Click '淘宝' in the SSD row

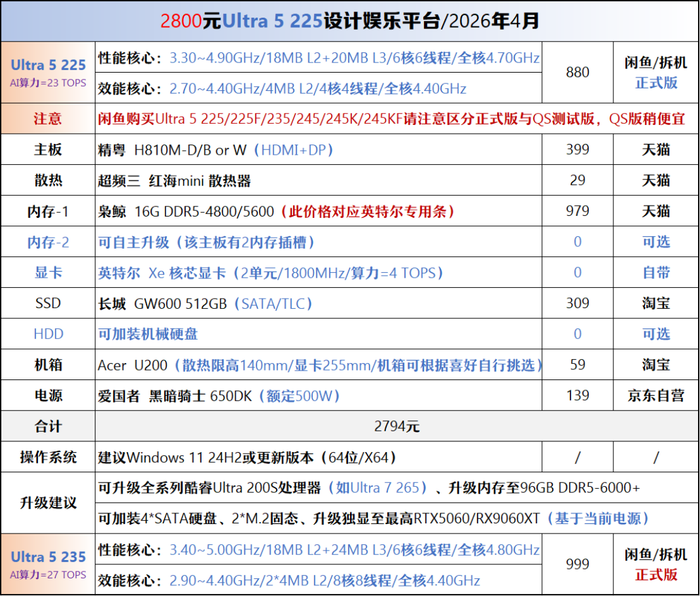tap(656, 303)
